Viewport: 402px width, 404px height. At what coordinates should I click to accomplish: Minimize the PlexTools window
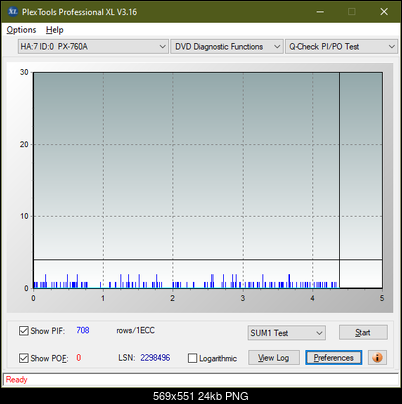coord(320,12)
